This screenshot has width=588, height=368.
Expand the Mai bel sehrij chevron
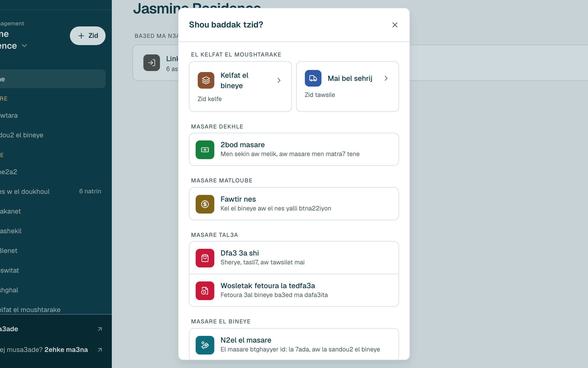[386, 78]
